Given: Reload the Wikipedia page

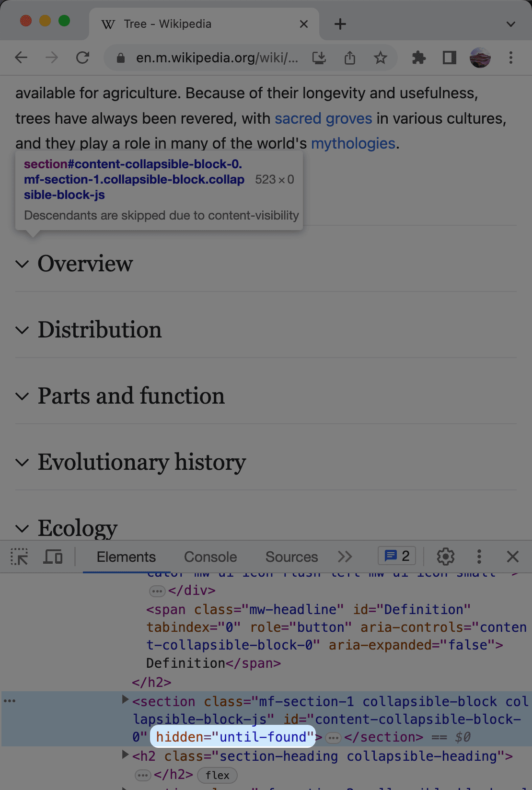Looking at the screenshot, I should (x=83, y=58).
